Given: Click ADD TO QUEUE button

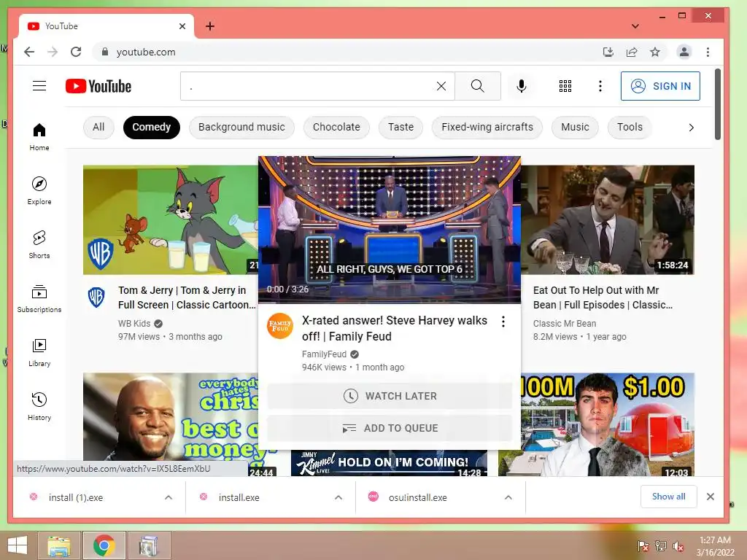Looking at the screenshot, I should tap(390, 428).
